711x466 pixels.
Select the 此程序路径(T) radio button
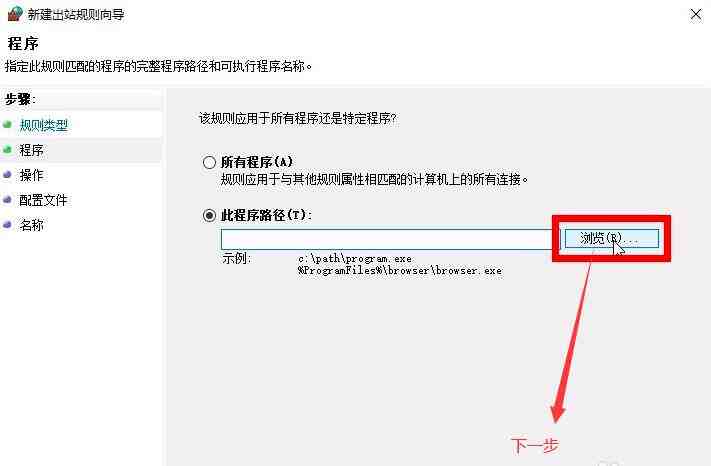coord(209,215)
